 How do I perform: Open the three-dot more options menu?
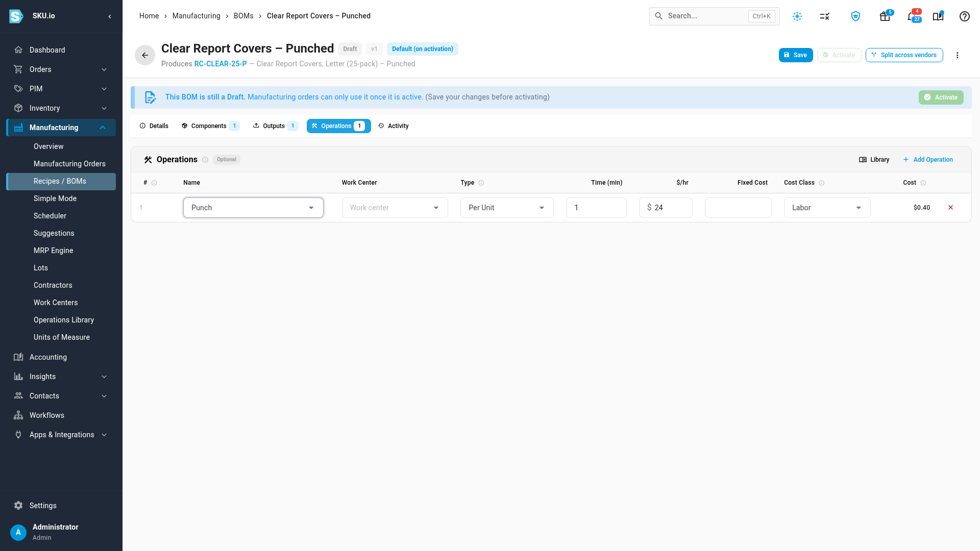[x=958, y=55]
